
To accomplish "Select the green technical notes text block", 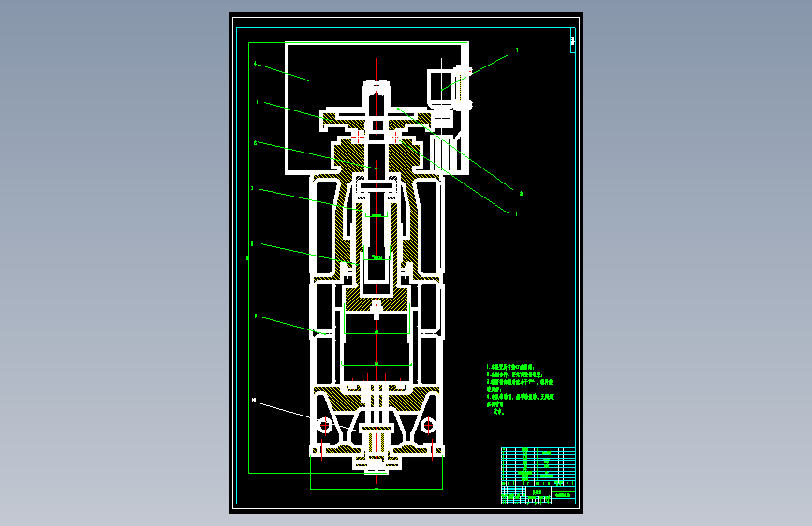I will tap(520, 389).
